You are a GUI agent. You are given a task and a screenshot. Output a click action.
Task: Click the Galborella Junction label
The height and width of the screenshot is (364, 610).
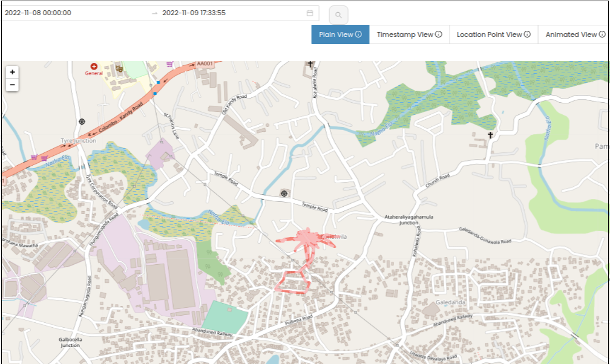click(70, 342)
